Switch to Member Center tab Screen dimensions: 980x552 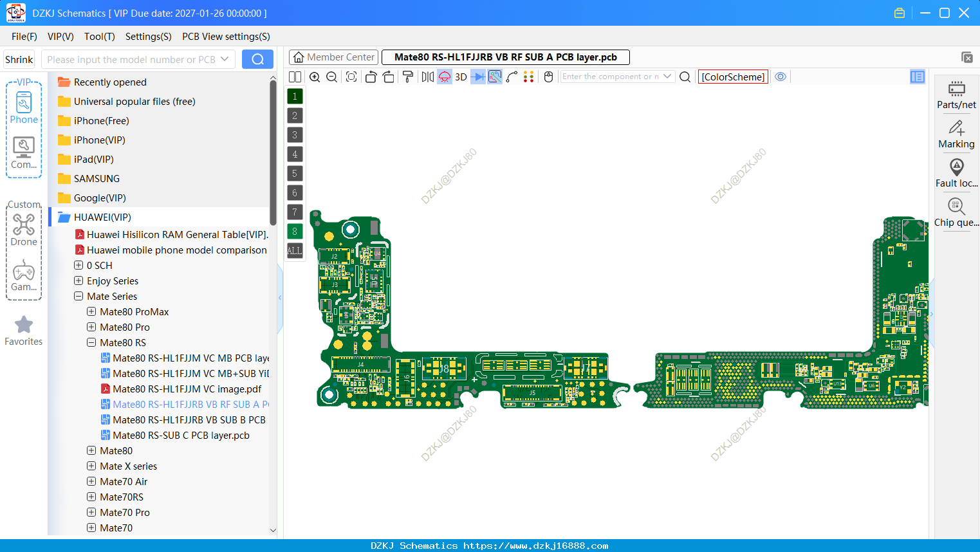(x=333, y=57)
